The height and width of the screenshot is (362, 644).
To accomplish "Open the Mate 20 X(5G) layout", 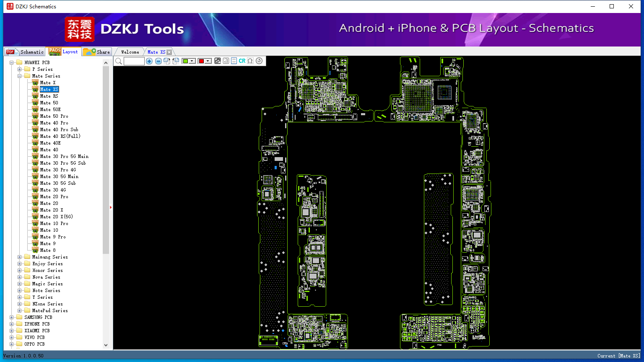I will (x=57, y=217).
